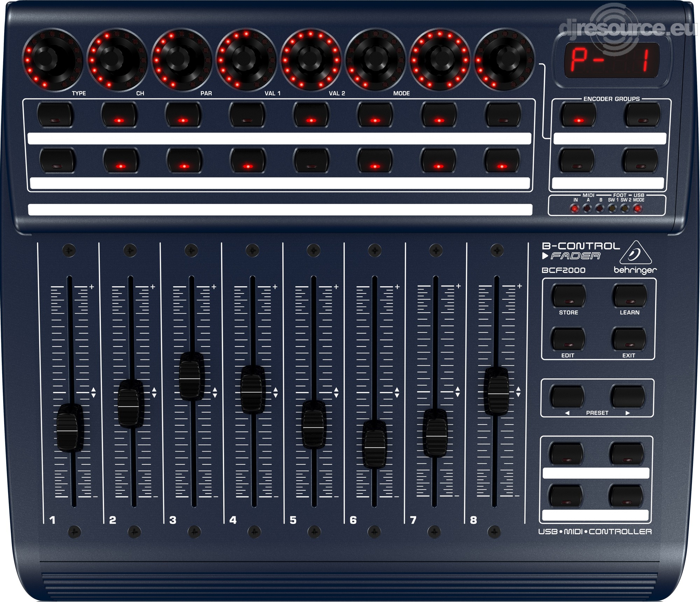Click the fader 2 cap

coord(131,403)
